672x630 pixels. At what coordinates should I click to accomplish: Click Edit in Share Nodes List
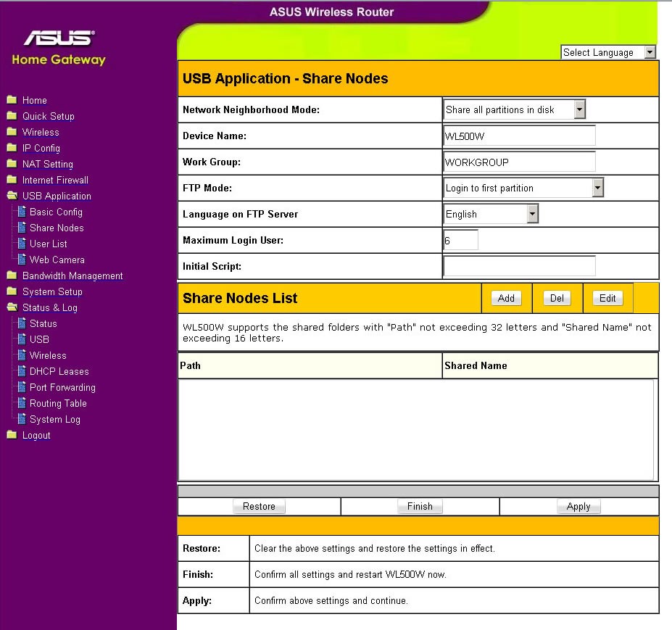pos(607,298)
